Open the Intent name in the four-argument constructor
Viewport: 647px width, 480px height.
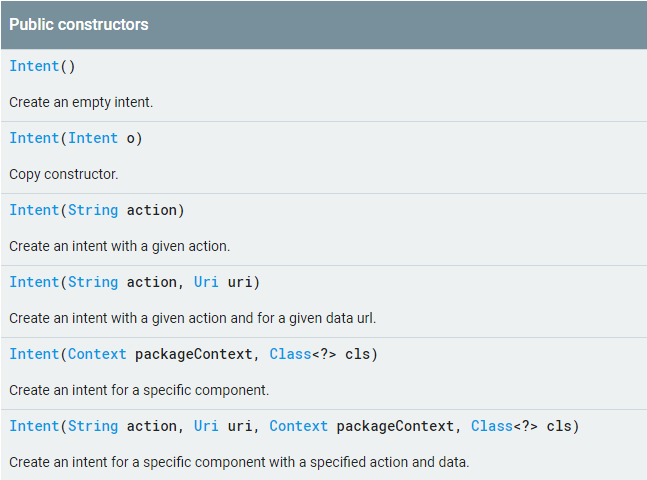[34, 426]
